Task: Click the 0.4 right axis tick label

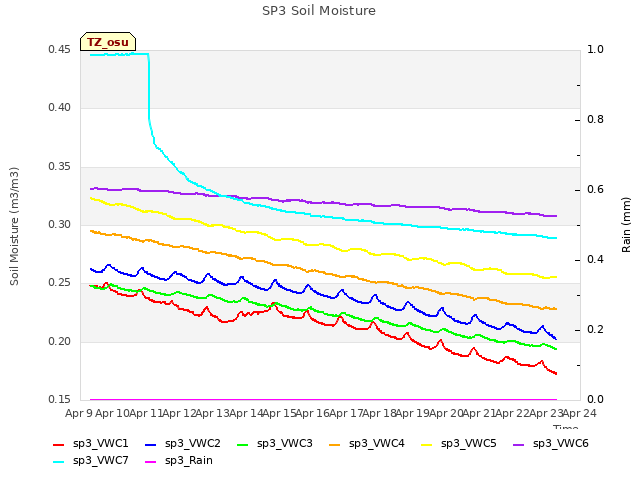Action: click(596, 259)
